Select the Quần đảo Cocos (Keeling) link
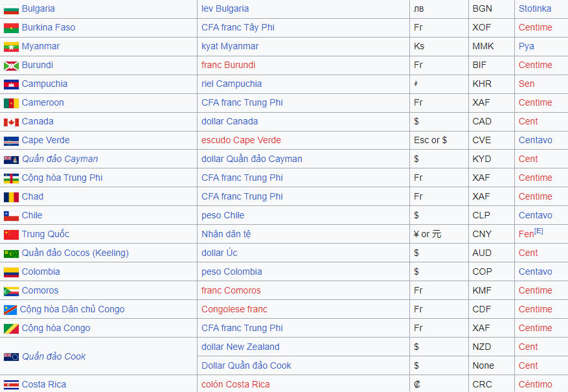This screenshot has height=392, width=568. tap(75, 253)
